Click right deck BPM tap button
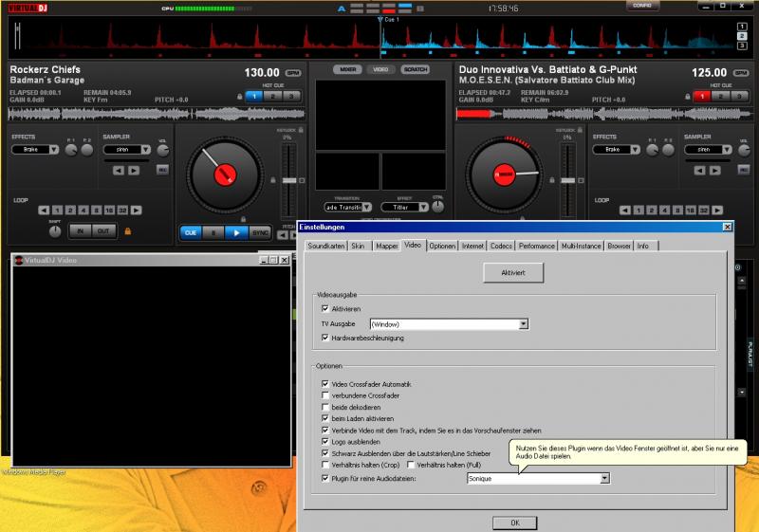Screen dimensions: 759x532 pos(741,73)
